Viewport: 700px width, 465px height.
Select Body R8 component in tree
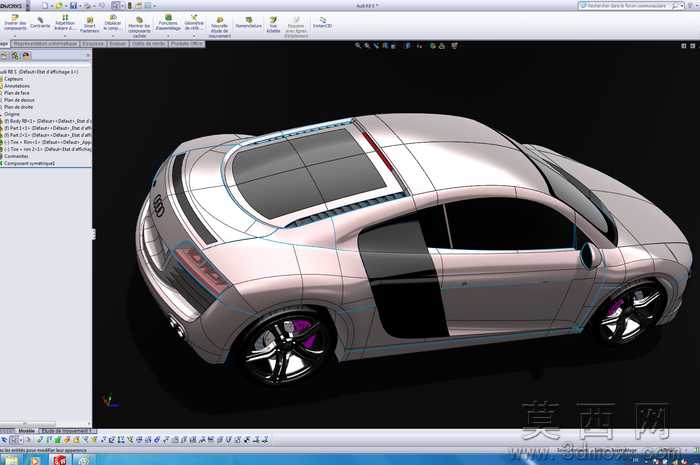[x=46, y=121]
